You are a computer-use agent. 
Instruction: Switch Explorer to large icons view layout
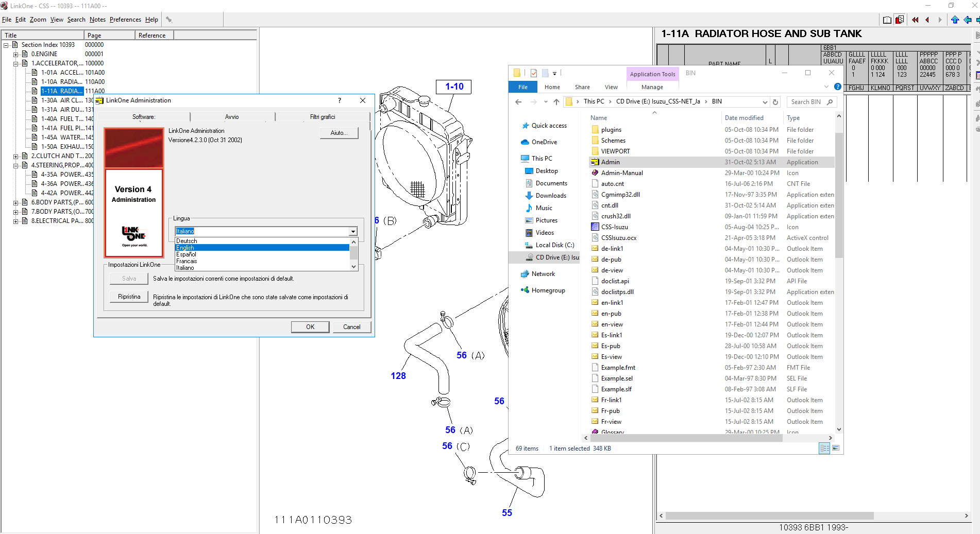pyautogui.click(x=836, y=449)
